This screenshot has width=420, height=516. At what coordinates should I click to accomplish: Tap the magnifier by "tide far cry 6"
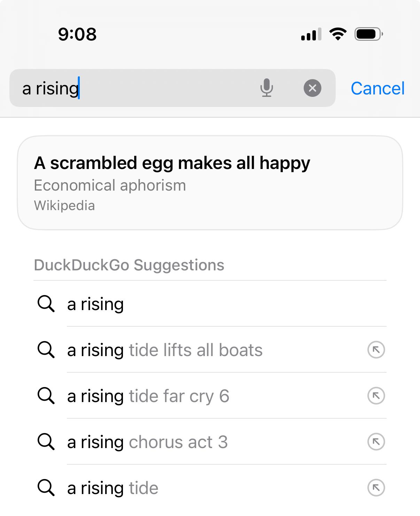[46, 396]
